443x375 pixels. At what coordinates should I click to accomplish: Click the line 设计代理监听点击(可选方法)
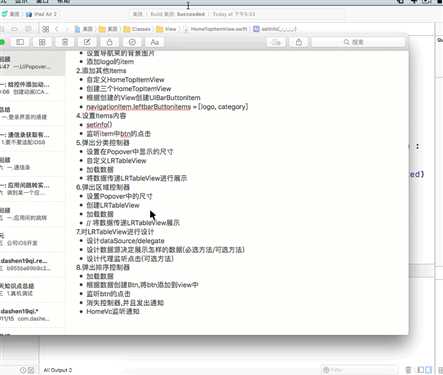[x=130, y=259]
